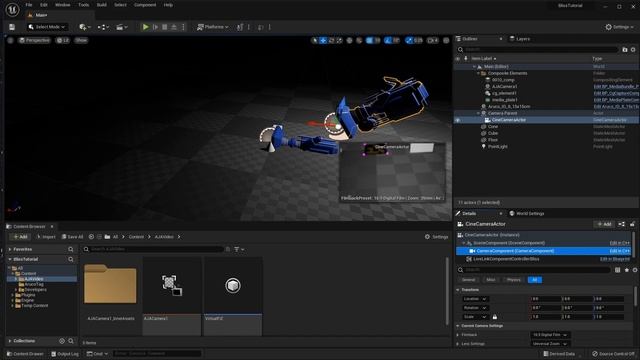Open the Select Mode dropdown
Screen dimensions: 640x360
coord(47,27)
